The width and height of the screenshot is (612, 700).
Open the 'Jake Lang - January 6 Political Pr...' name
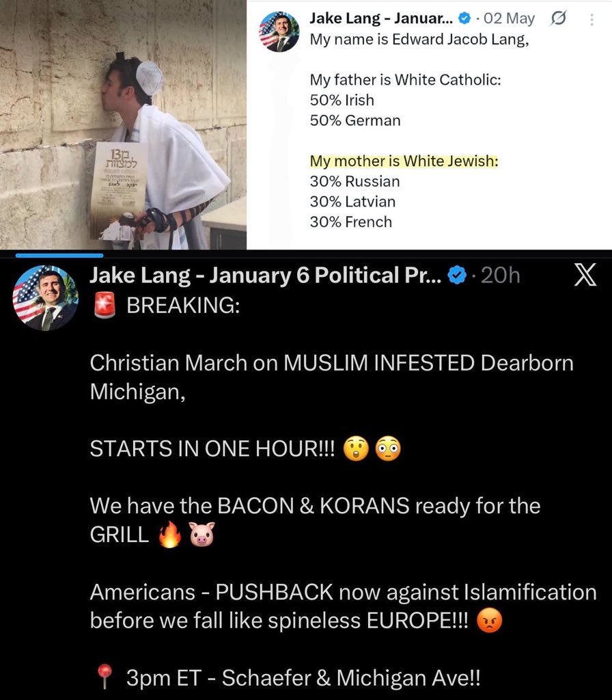(x=266, y=275)
